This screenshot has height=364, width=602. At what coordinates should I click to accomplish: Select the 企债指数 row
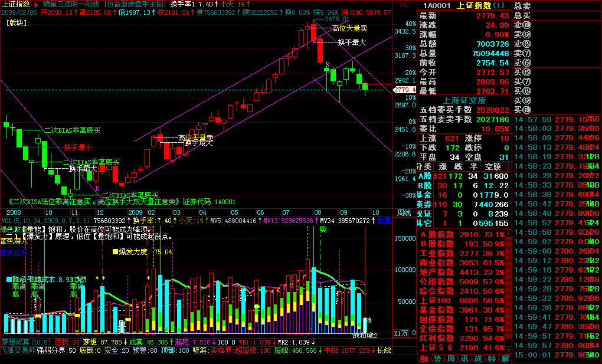(462, 329)
